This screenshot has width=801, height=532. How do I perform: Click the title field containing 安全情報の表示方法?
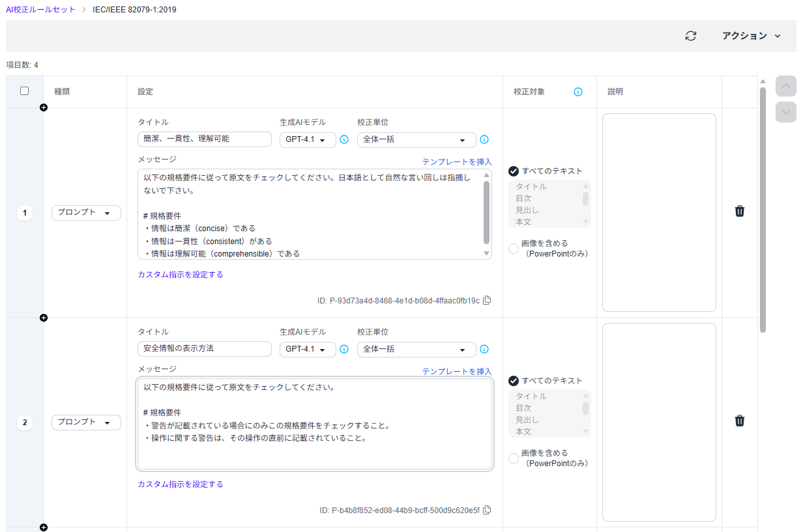tap(205, 349)
